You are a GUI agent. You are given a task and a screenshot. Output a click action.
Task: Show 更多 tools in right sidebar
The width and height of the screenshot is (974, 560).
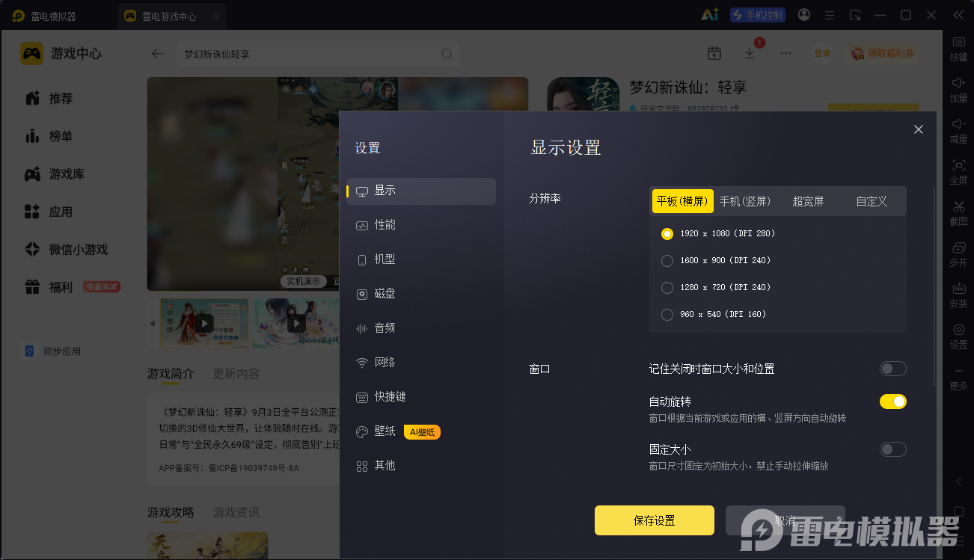[x=958, y=378]
